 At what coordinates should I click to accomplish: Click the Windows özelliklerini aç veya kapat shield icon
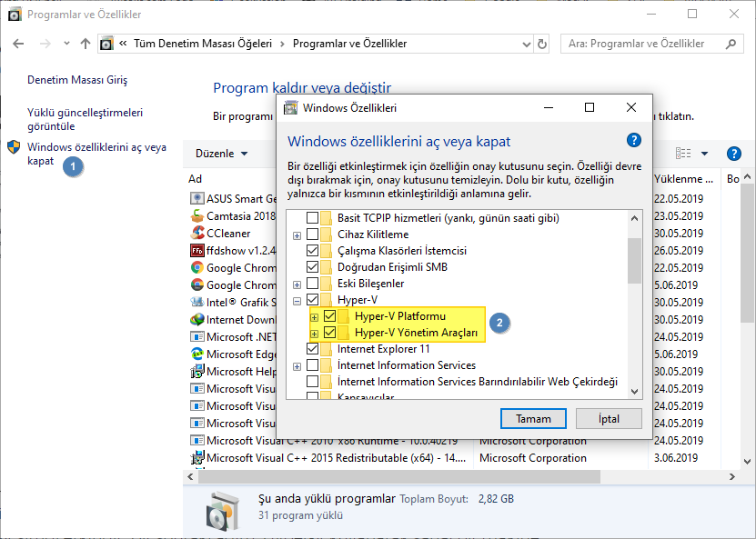click(13, 146)
